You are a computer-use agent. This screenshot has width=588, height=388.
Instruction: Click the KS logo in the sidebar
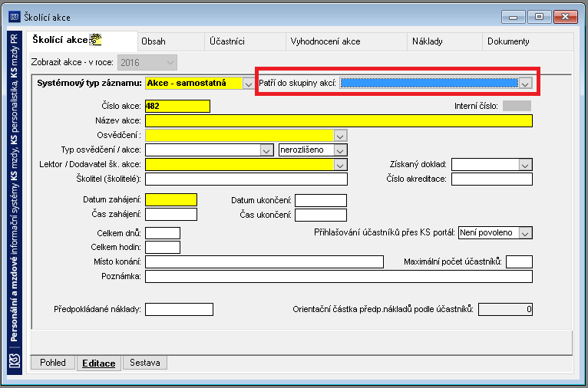click(x=15, y=361)
